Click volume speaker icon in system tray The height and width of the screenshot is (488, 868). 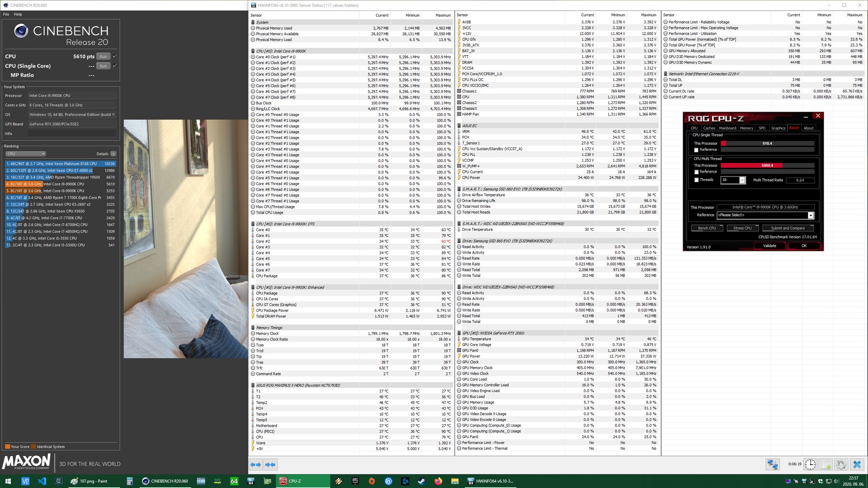[x=836, y=481]
